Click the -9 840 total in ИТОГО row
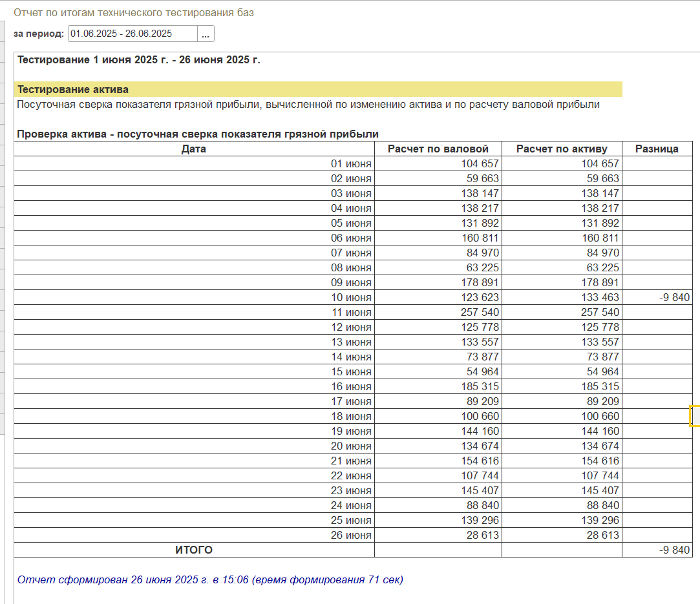The width and height of the screenshot is (700, 604). coord(657,550)
